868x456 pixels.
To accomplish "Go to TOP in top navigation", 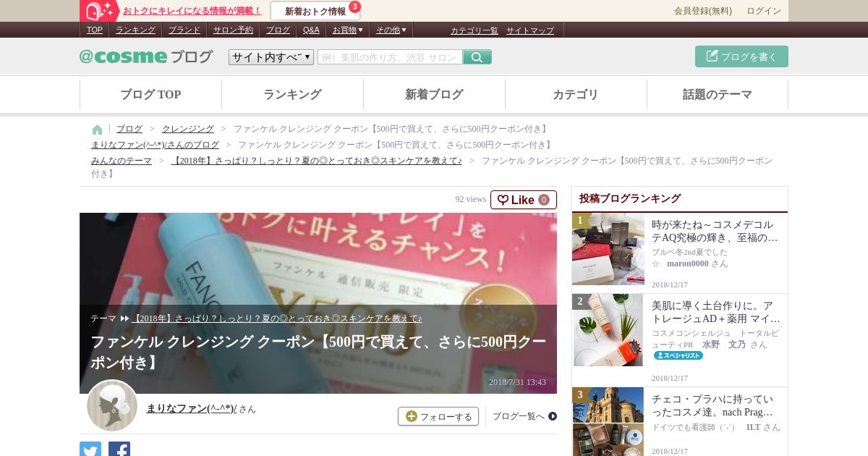I will point(95,30).
